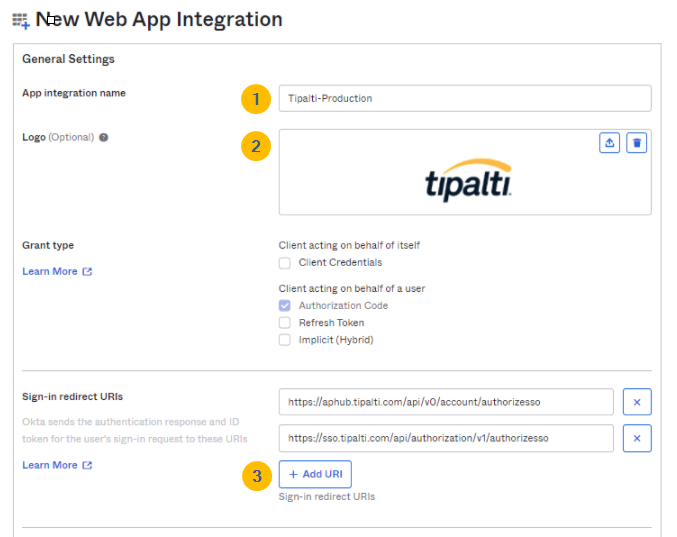The image size is (677, 537).
Task: Enable the Client Credentials checkbox
Action: tap(285, 263)
